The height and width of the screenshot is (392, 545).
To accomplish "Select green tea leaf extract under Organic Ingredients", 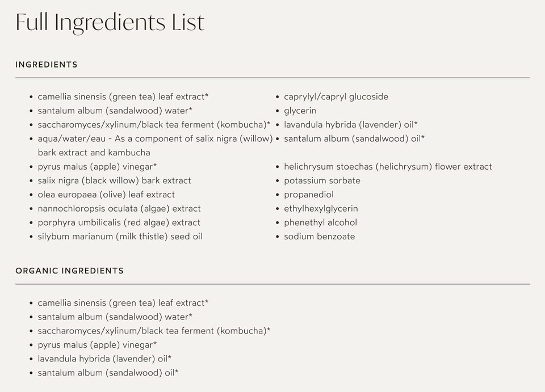I will 123,303.
